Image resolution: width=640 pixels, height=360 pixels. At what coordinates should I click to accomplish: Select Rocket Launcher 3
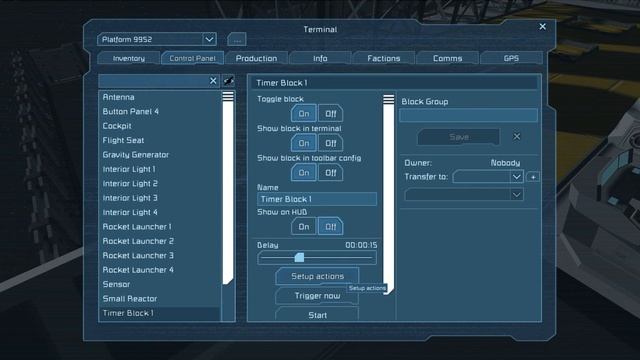tap(160, 256)
